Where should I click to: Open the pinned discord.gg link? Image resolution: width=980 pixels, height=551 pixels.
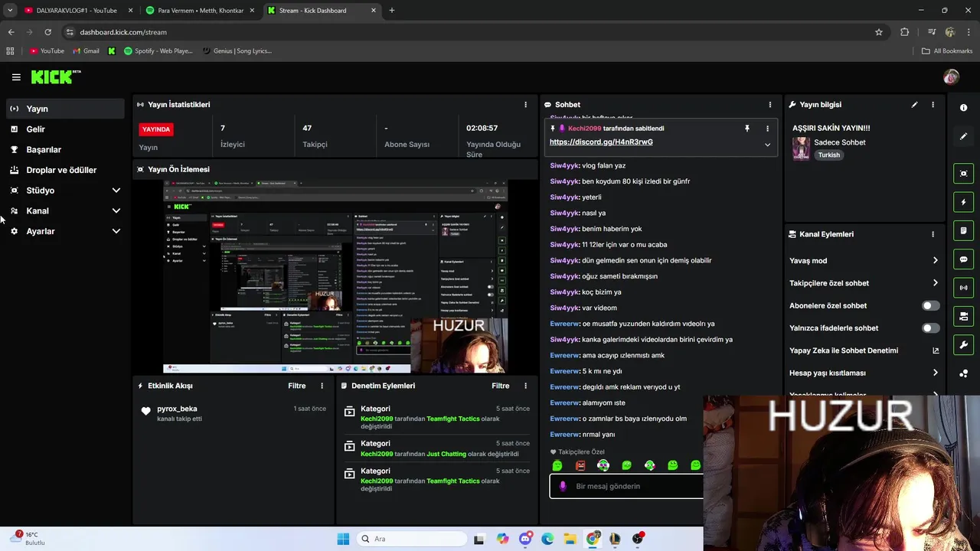pyautogui.click(x=601, y=142)
